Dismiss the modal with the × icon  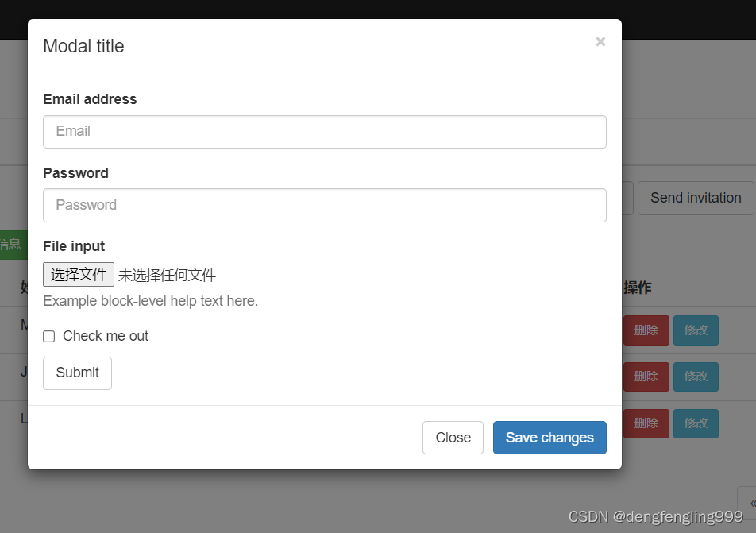coord(600,42)
